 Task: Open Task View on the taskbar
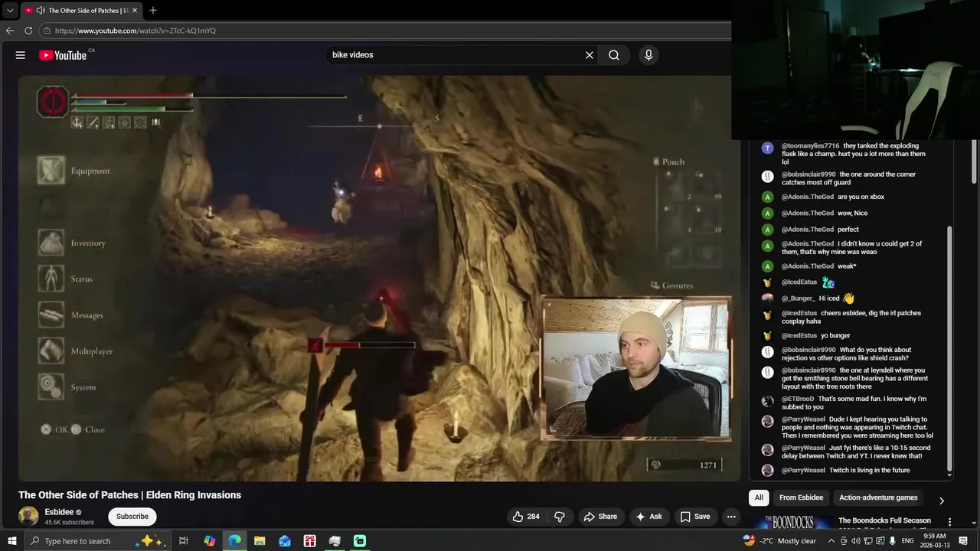pyautogui.click(x=184, y=541)
